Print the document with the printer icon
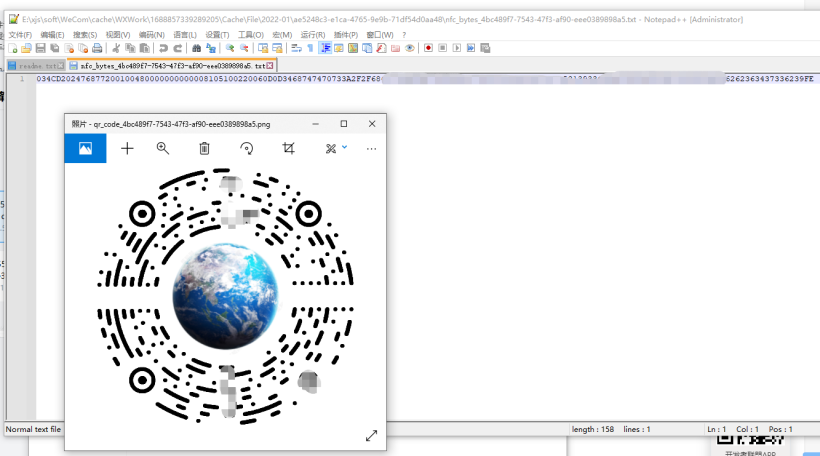Image resolution: width=820 pixels, height=456 pixels. point(97,48)
